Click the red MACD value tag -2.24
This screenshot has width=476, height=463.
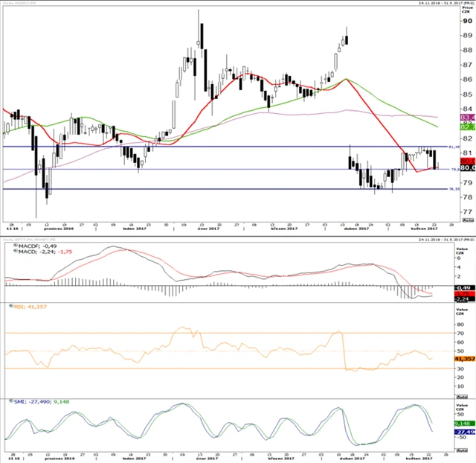click(x=468, y=297)
